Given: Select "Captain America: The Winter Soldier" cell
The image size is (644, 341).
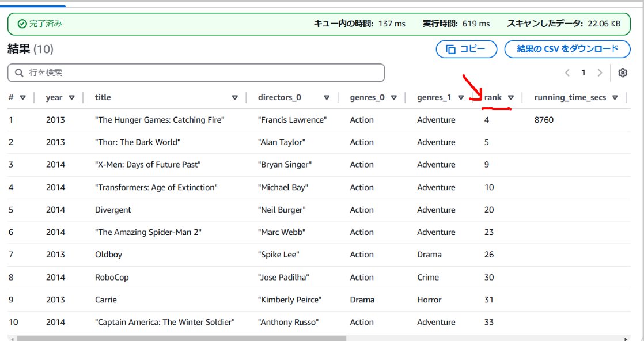Looking at the screenshot, I should (165, 322).
